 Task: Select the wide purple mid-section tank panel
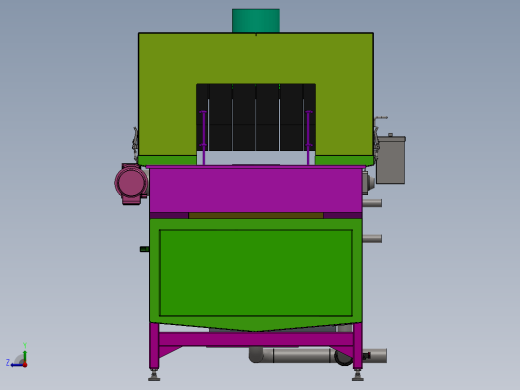click(x=256, y=190)
